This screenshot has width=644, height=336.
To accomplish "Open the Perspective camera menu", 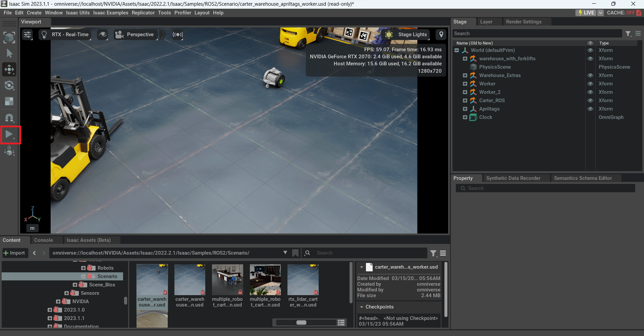I will click(135, 35).
